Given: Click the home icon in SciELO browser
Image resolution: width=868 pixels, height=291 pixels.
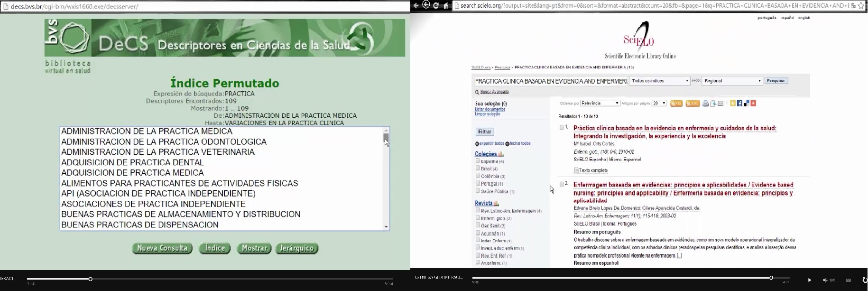Looking at the screenshot, I should coord(446,6).
